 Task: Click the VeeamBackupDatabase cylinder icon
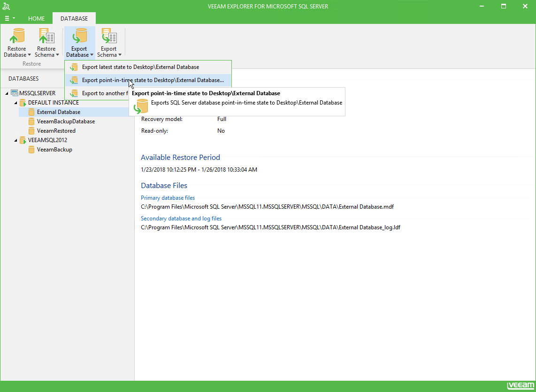31,121
